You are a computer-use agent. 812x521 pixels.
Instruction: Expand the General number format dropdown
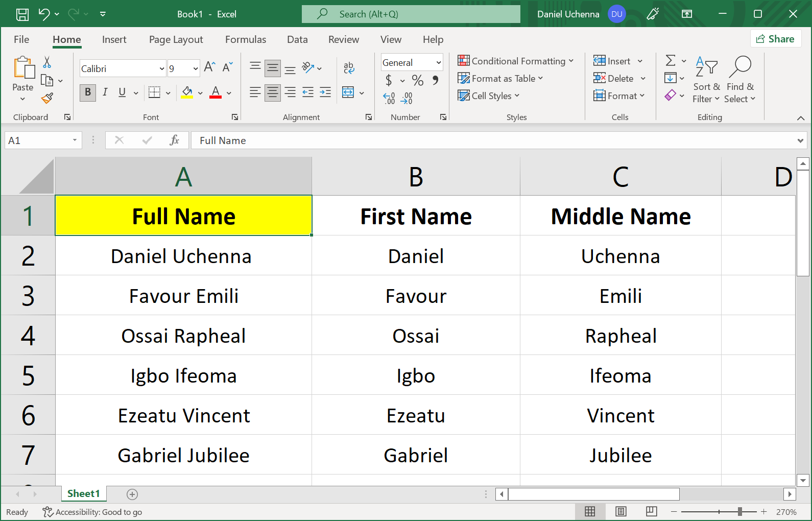point(438,63)
